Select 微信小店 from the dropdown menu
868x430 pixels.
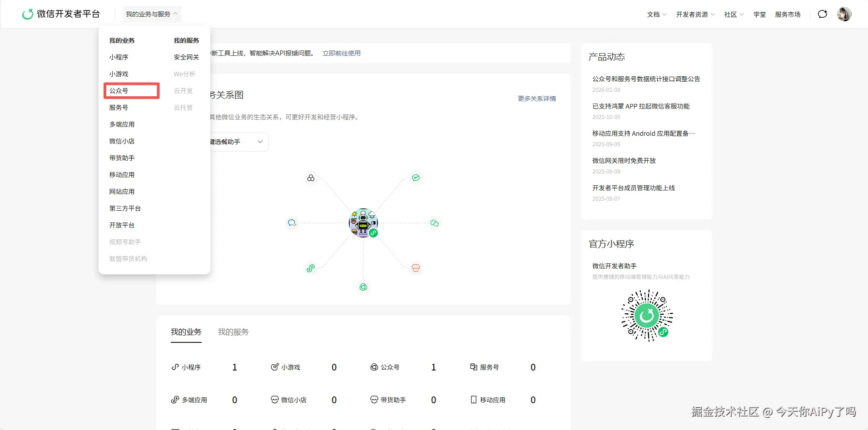tap(122, 141)
